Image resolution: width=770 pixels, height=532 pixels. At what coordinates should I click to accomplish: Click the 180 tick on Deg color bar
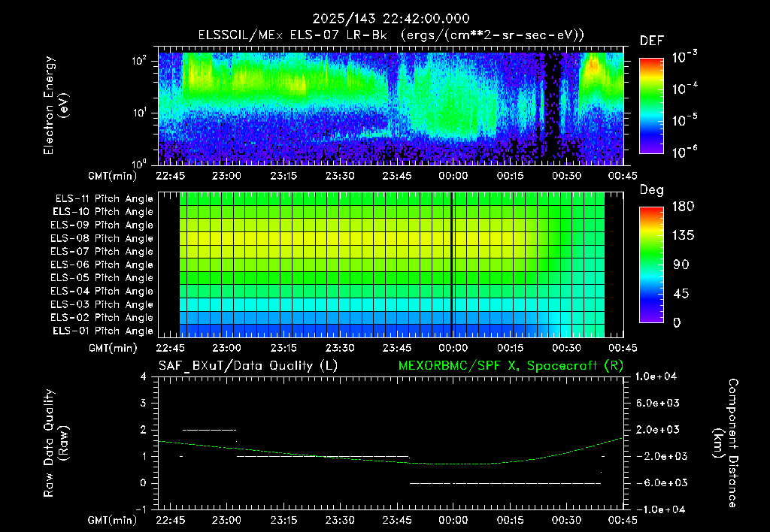coord(683,207)
